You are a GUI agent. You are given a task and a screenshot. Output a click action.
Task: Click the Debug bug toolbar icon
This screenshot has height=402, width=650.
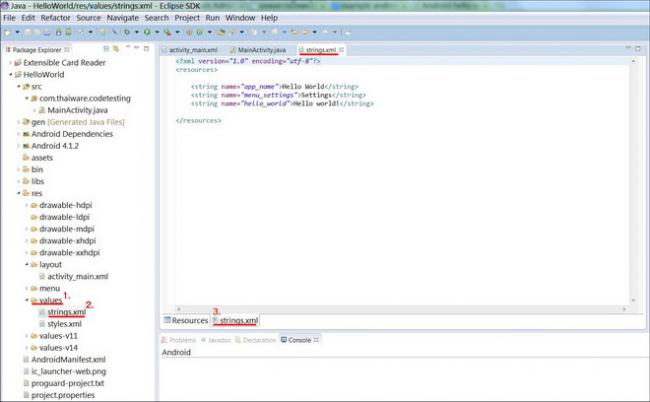click(x=127, y=32)
